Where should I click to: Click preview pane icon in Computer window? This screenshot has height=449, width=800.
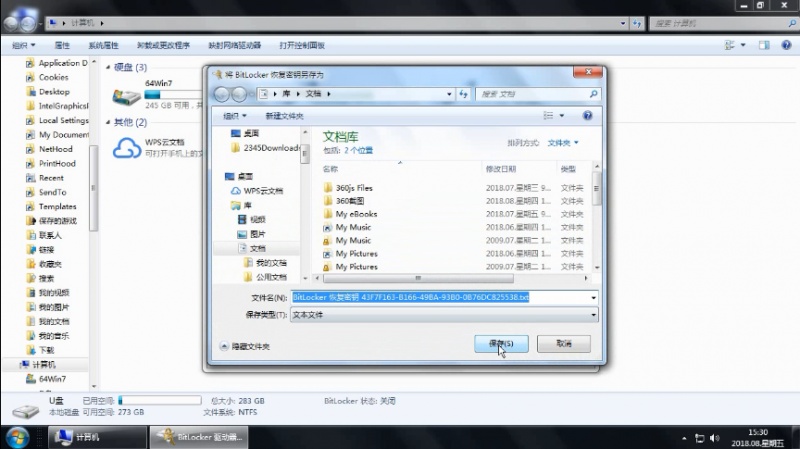pos(764,45)
